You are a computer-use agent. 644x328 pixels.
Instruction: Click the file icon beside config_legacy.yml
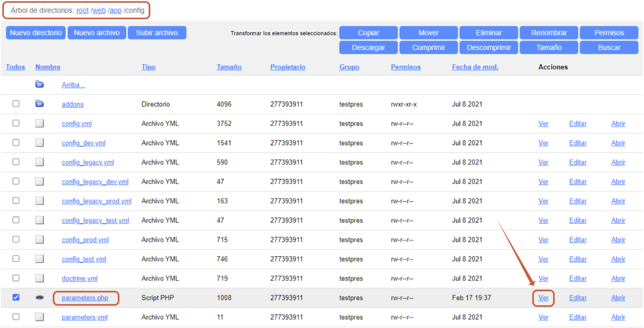[x=40, y=162]
